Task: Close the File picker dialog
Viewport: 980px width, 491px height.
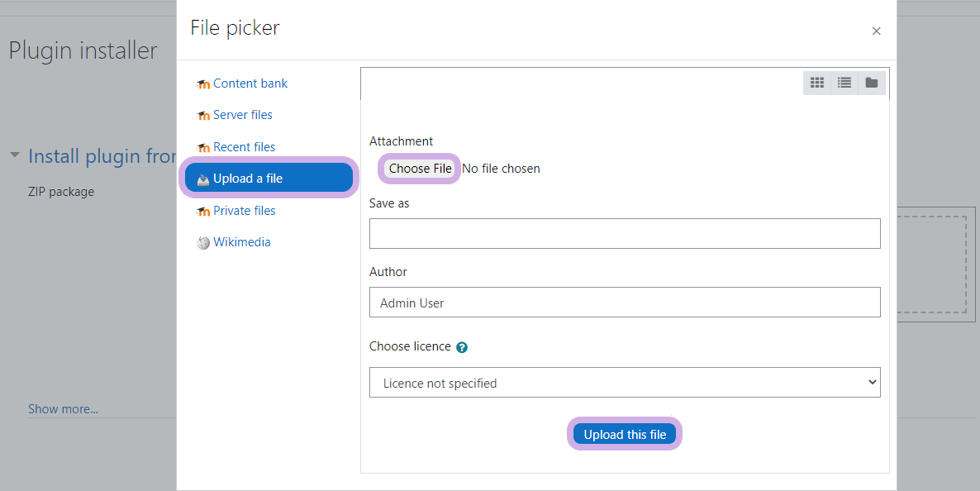Action: (x=876, y=31)
